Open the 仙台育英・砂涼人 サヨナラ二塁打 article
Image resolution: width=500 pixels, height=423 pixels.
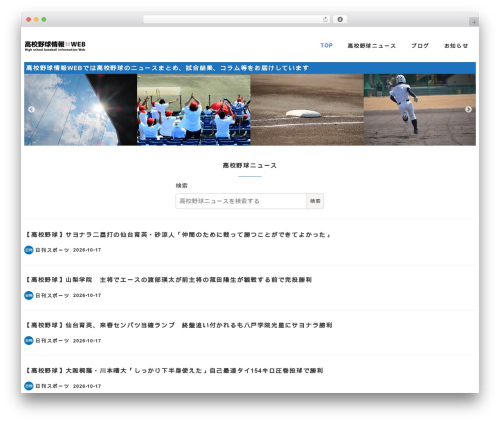pyautogui.click(x=178, y=235)
